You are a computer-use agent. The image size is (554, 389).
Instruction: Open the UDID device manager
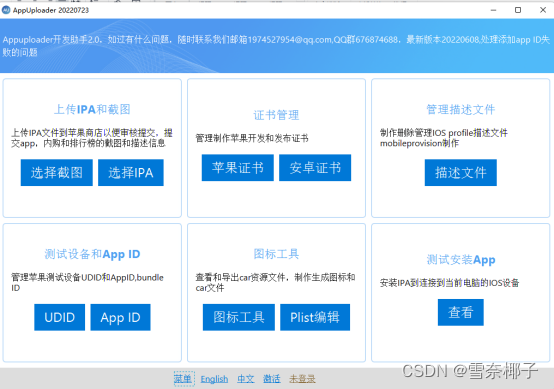coord(60,317)
